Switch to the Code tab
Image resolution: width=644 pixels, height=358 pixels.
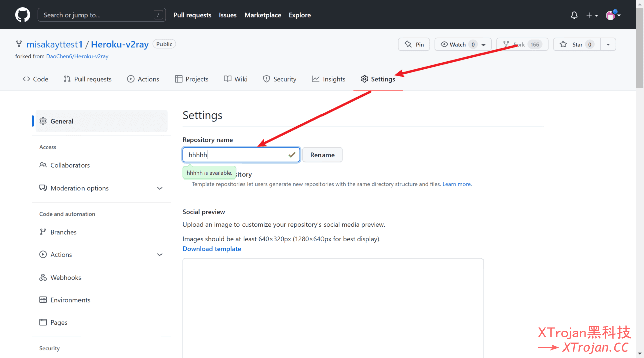pos(35,79)
